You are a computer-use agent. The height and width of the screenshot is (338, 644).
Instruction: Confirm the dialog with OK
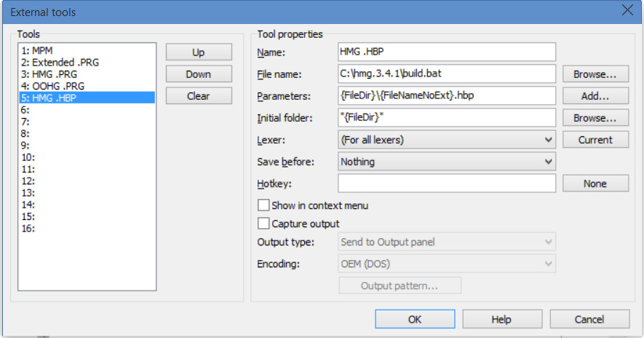(x=415, y=319)
